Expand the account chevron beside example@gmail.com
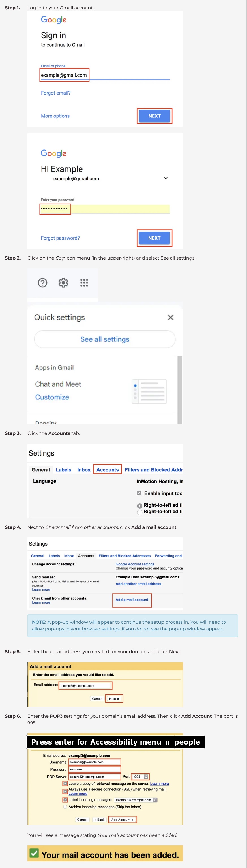247x868 pixels. pos(166,178)
